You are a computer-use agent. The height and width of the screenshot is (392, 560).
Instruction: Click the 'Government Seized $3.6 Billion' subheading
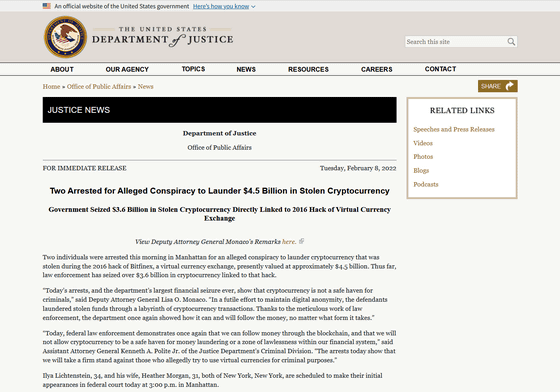pyautogui.click(x=220, y=214)
